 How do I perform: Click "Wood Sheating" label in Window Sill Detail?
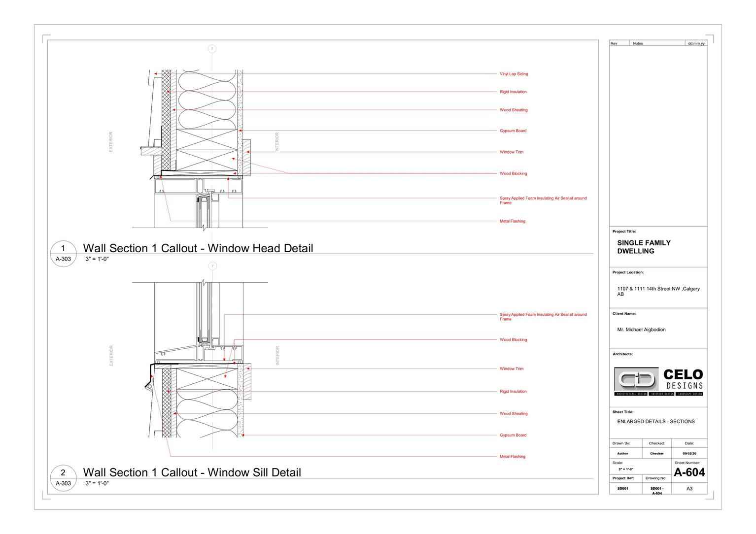514,414
